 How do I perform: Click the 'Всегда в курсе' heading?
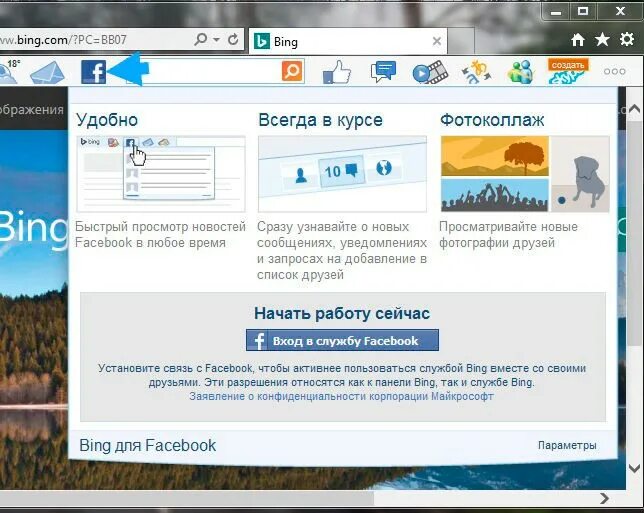point(320,120)
